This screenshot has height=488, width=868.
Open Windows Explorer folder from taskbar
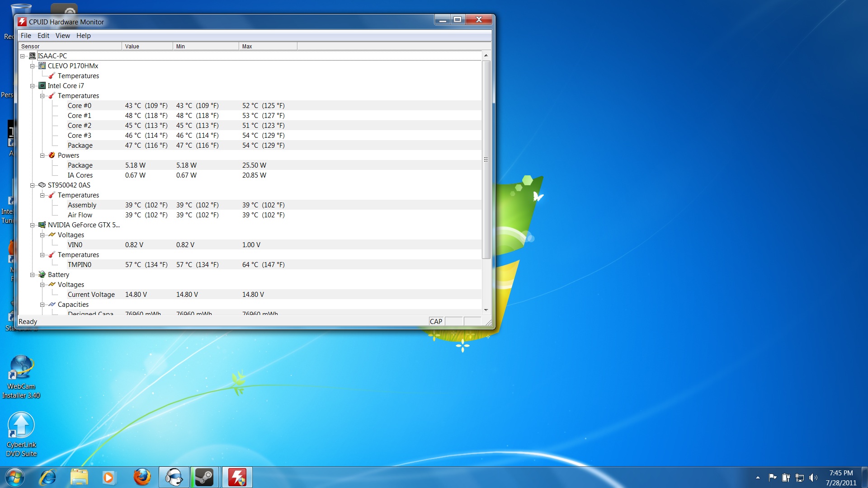79,477
